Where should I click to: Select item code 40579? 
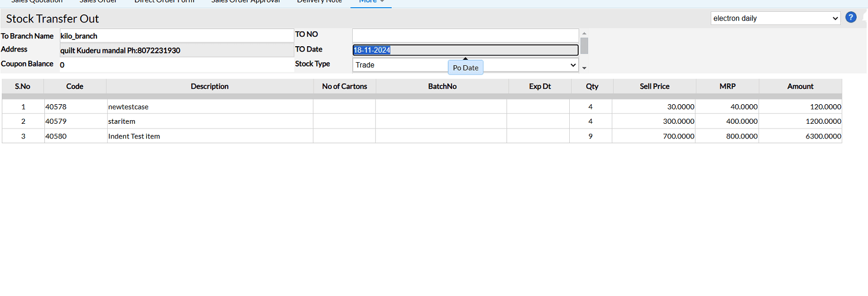click(x=75, y=121)
